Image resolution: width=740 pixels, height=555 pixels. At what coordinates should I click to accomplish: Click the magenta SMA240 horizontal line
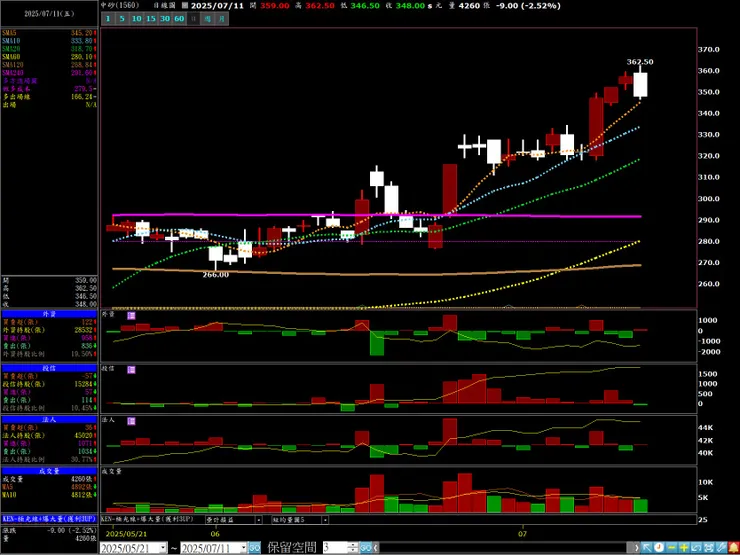pos(377,215)
